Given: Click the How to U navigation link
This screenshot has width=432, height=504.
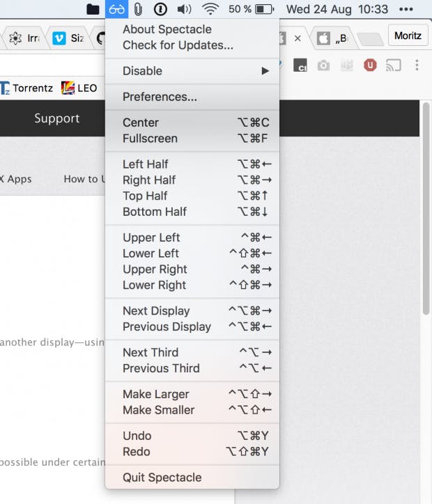Looking at the screenshot, I should coord(84,179).
